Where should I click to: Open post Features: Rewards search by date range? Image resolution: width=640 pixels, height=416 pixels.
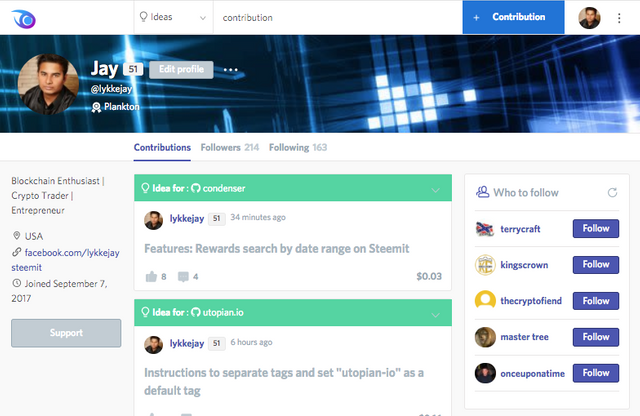pyautogui.click(x=277, y=249)
